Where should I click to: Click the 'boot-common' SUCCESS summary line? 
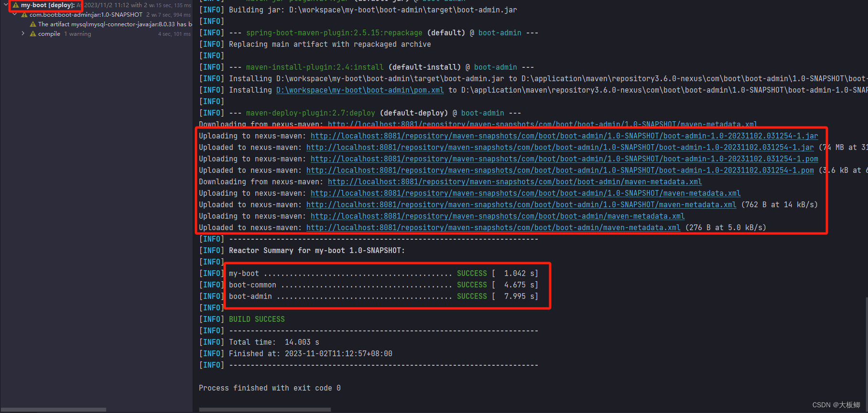click(383, 285)
